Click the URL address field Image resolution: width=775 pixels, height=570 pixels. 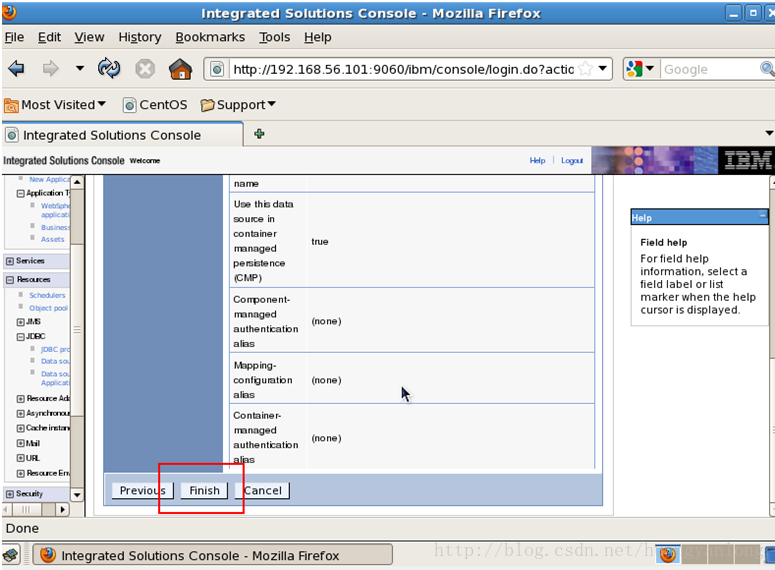[403, 69]
